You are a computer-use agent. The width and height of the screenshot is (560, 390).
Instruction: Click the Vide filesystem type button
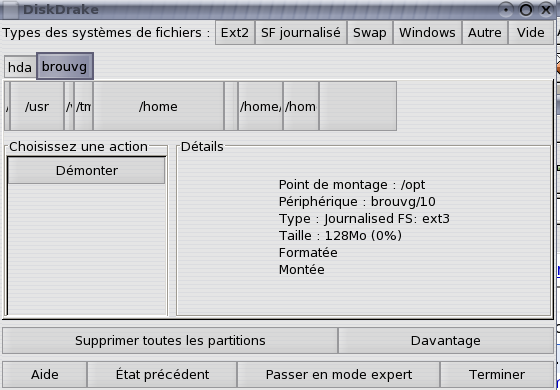pyautogui.click(x=531, y=33)
